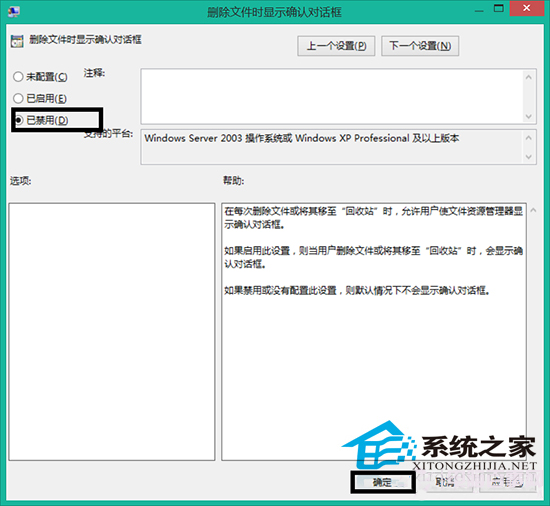Screen dimensions: 550x506
Task: Click the 注释: label
Action: [x=94, y=73]
